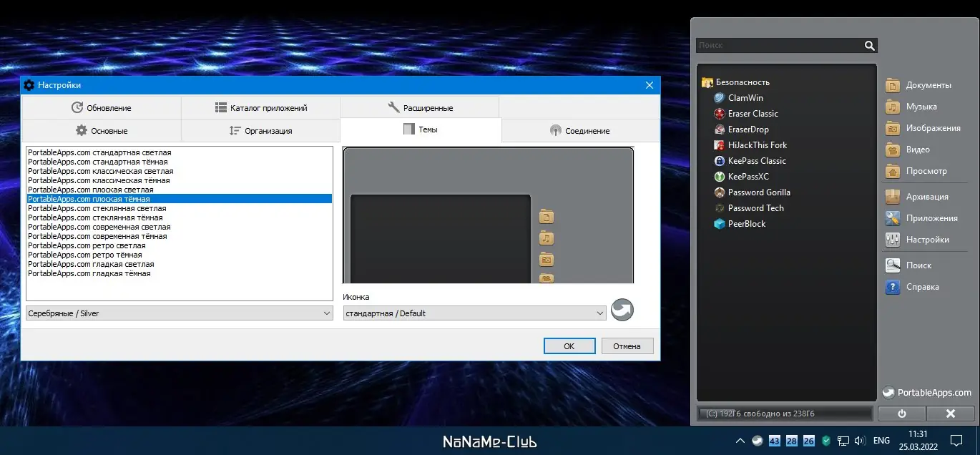Viewport: 980px width, 455px height.
Task: Close the Настройки dialog window
Action: [x=650, y=85]
